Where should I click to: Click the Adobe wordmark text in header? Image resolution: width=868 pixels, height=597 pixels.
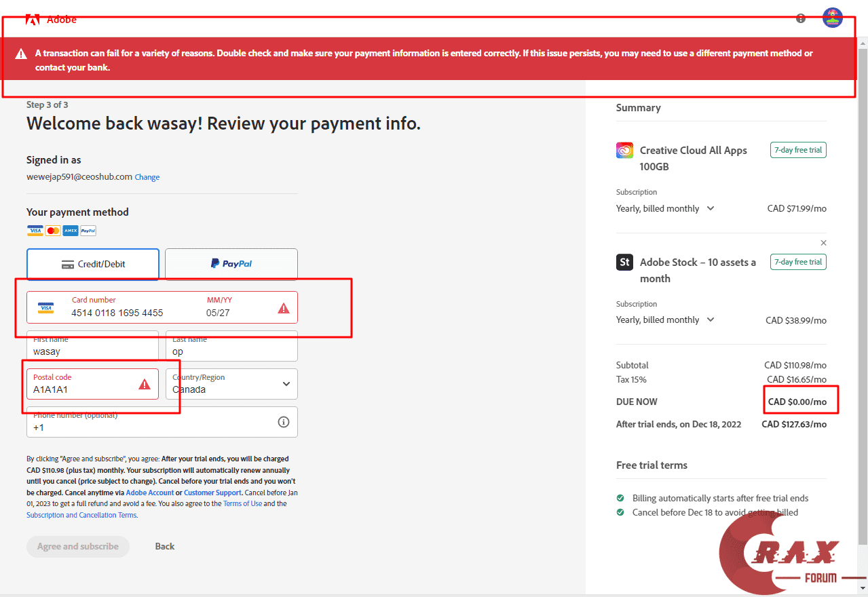tap(62, 20)
